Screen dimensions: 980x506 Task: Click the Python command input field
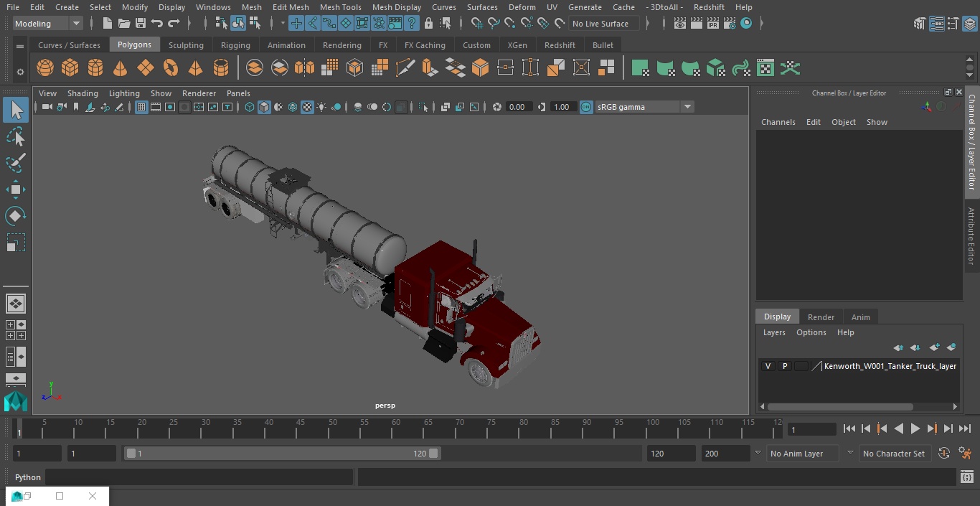pyautogui.click(x=199, y=477)
